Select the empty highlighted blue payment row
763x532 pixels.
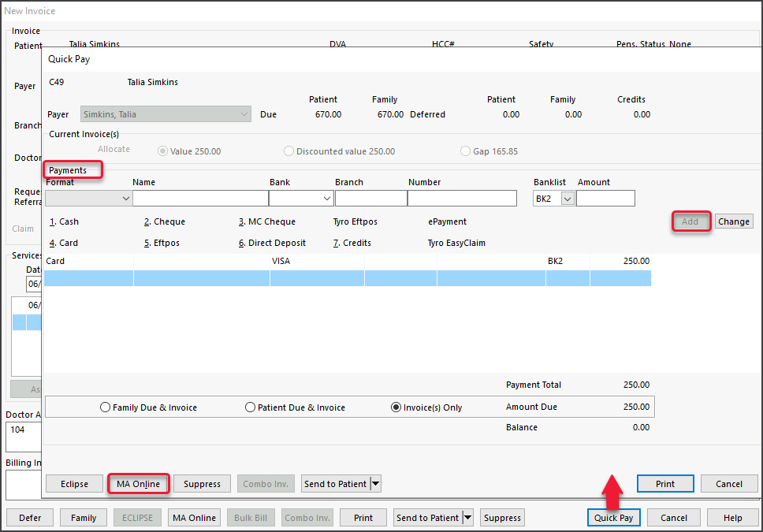coord(348,278)
